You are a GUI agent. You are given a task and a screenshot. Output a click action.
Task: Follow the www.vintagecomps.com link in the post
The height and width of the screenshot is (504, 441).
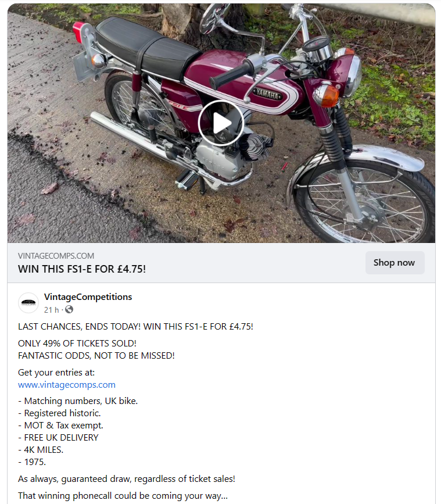click(66, 385)
